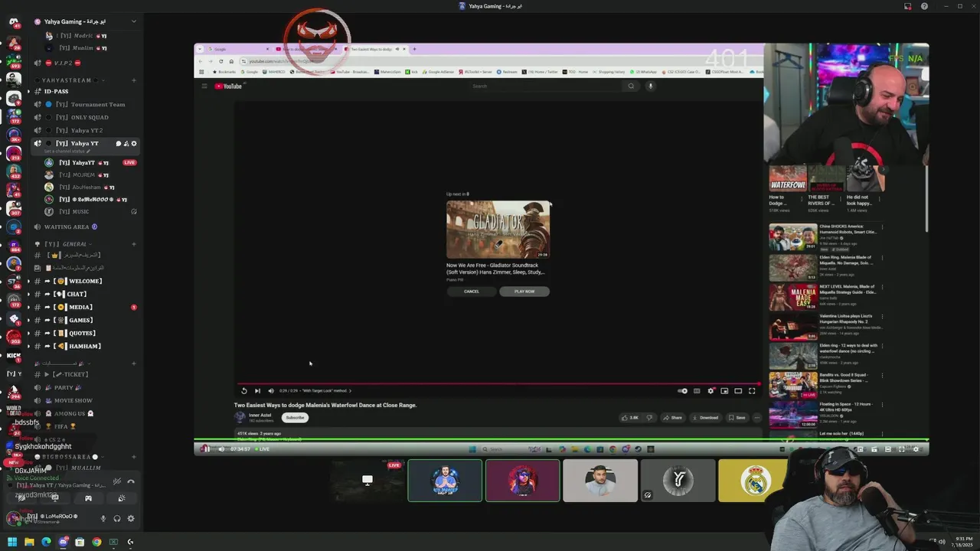Open Discord user settings gear
980x551 pixels.
pos(131,518)
